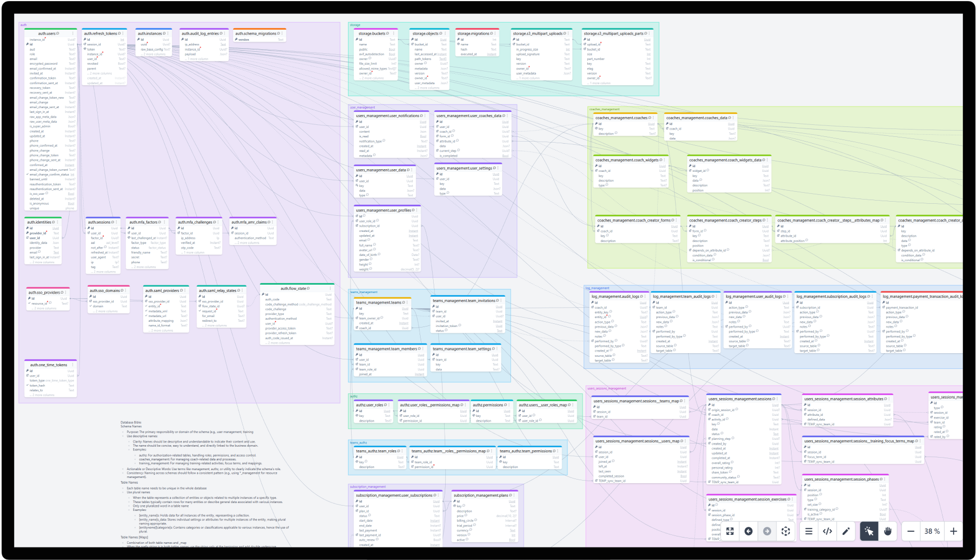Zoom out with the minus button
Image resolution: width=976 pixels, height=560 pixels.
click(x=911, y=531)
